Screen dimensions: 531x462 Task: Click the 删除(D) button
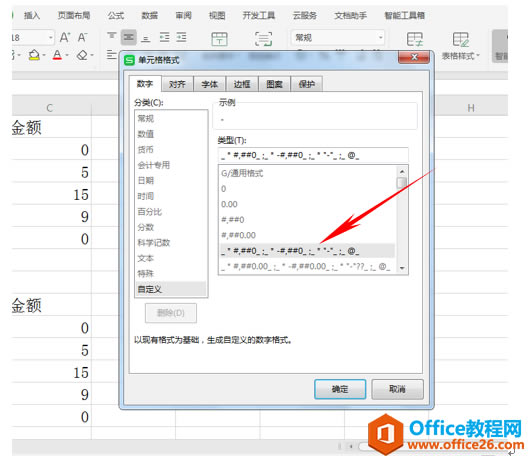pos(171,313)
